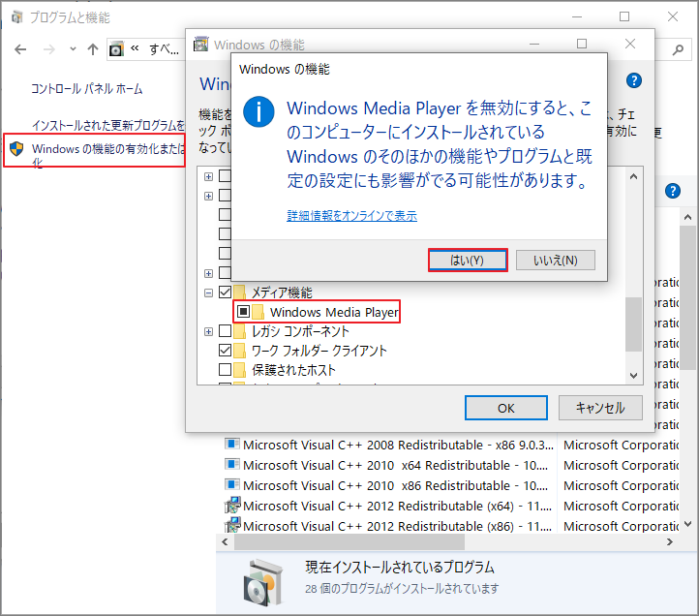Click the installed programs CD box icon
Image resolution: width=699 pixels, height=616 pixels.
(x=263, y=582)
